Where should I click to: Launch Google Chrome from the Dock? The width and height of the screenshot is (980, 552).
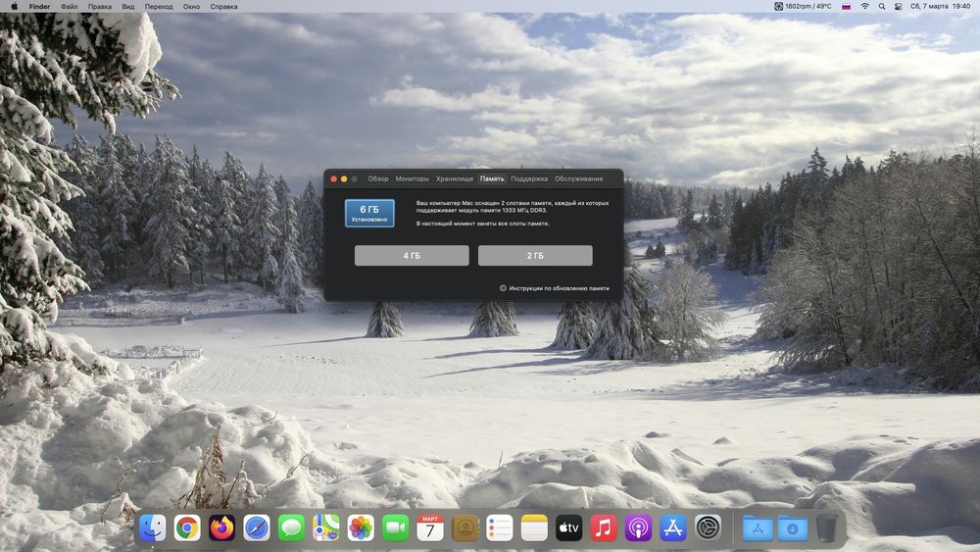pos(187,528)
